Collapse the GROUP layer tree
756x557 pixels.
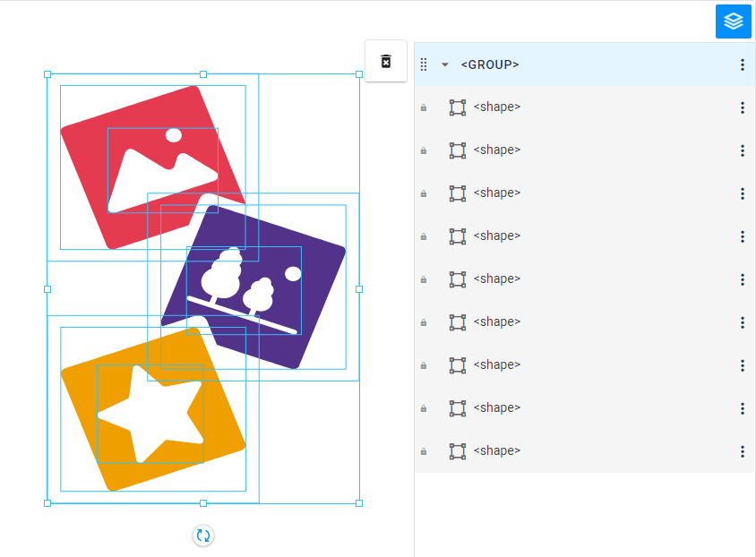tap(445, 64)
